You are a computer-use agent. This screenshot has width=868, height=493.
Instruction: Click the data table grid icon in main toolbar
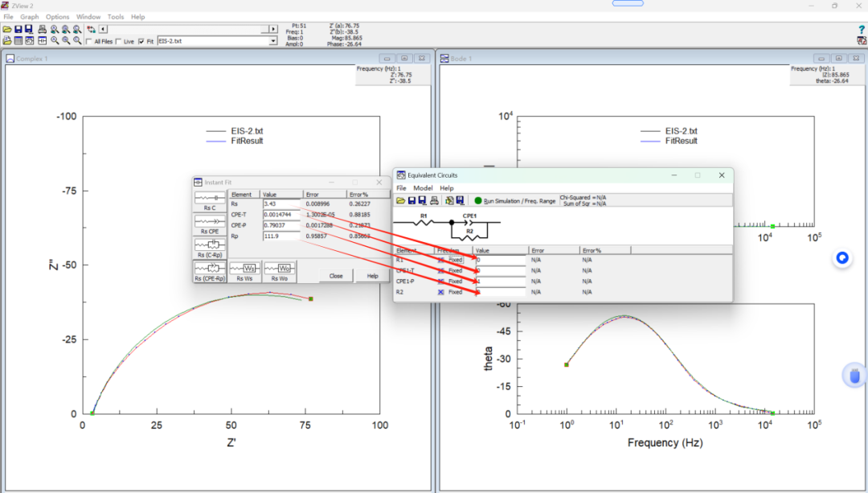18,40
